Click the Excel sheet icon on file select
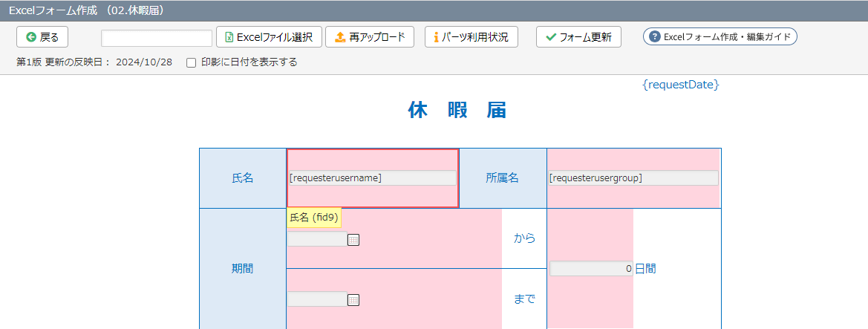This screenshot has width=868, height=329. [x=229, y=37]
